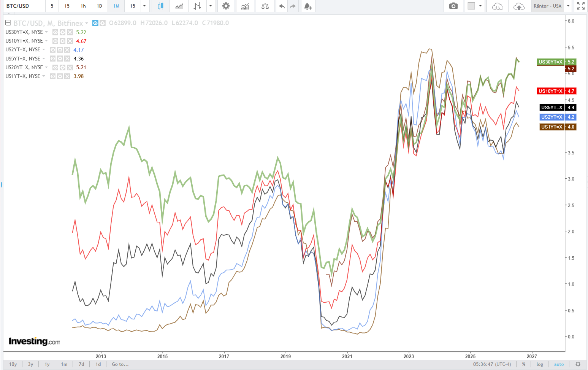Remove the US1YT=X series with X
Image resolution: width=588 pixels, height=370 pixels.
[67, 76]
